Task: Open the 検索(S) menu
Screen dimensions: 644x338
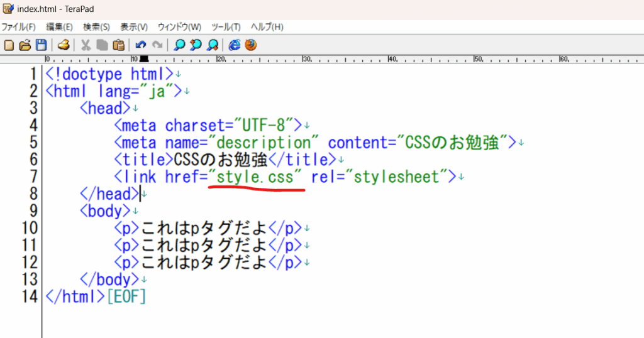Action: pyautogui.click(x=96, y=27)
